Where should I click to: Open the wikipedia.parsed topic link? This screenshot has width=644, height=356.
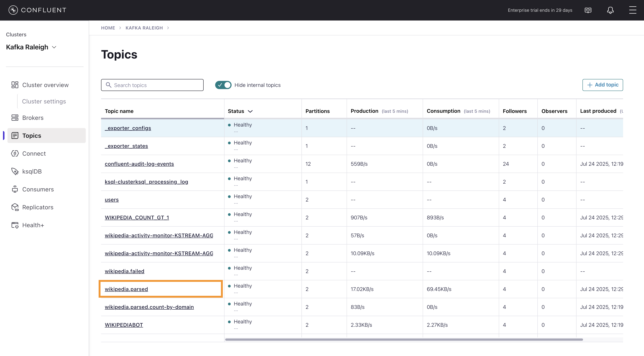(x=126, y=289)
